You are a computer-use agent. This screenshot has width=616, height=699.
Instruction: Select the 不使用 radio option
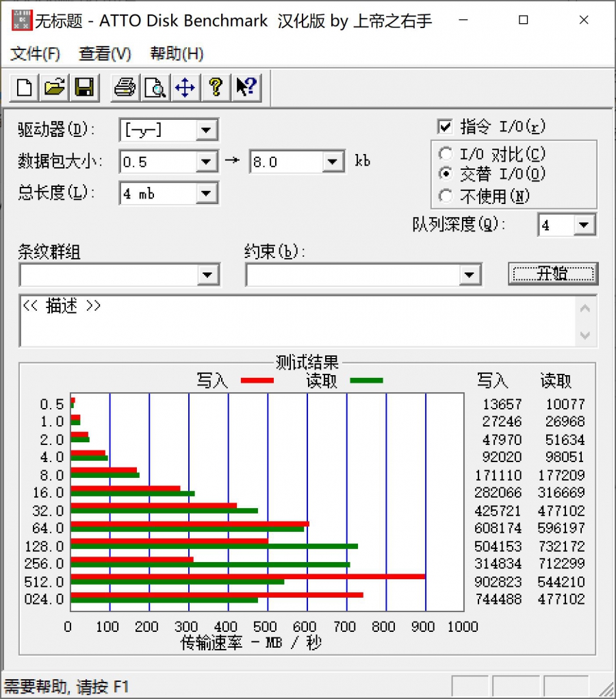tap(446, 196)
